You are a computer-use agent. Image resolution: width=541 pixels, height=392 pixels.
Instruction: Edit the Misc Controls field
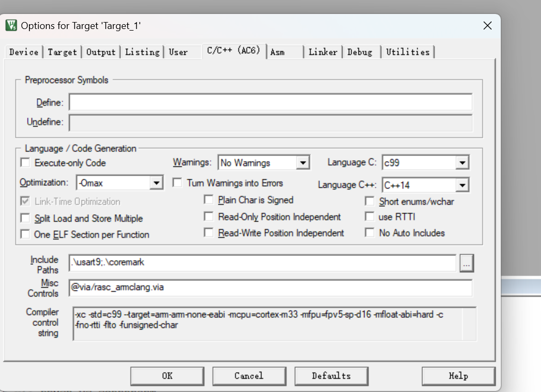pyautogui.click(x=270, y=288)
